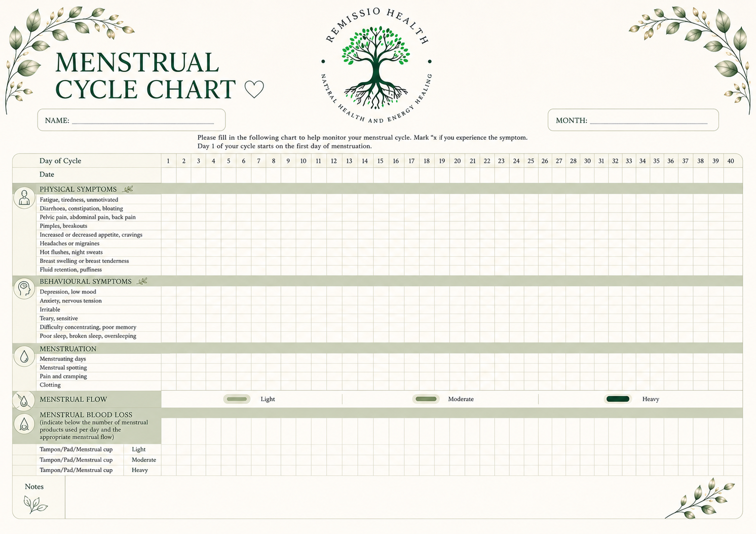Click Menstrual spotting row label

tap(63, 367)
